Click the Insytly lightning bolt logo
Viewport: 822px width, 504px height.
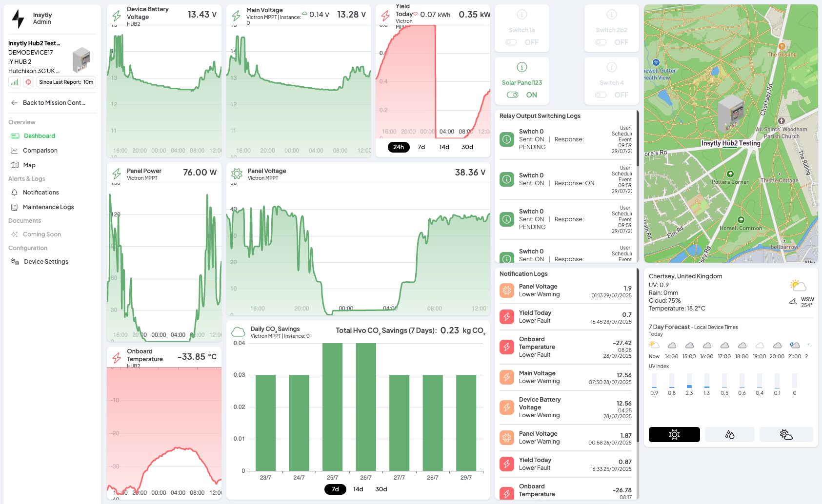click(x=18, y=19)
